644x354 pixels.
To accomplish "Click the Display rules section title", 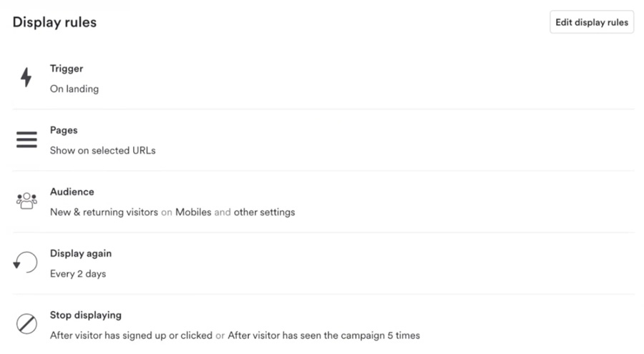I will (x=54, y=22).
